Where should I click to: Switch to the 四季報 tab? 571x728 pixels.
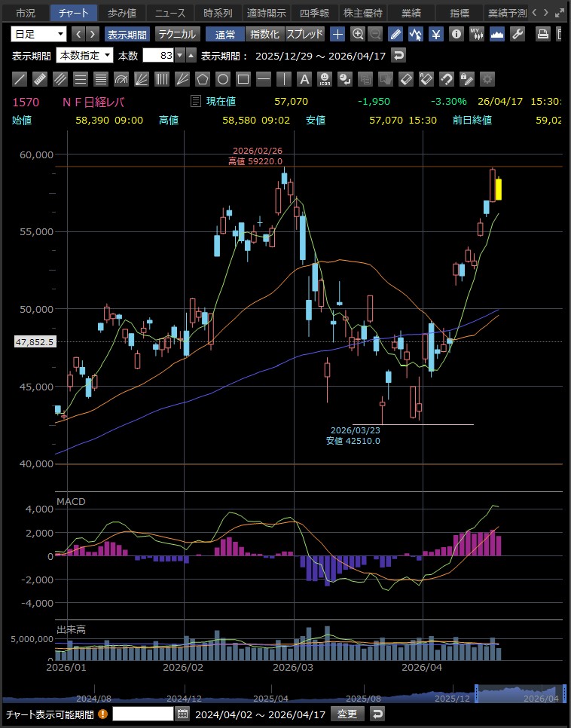(x=314, y=13)
